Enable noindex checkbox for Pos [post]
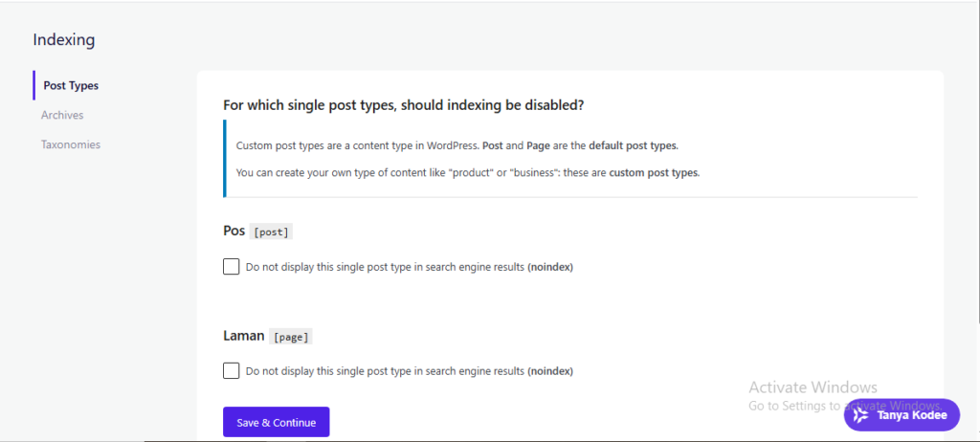 click(x=232, y=267)
